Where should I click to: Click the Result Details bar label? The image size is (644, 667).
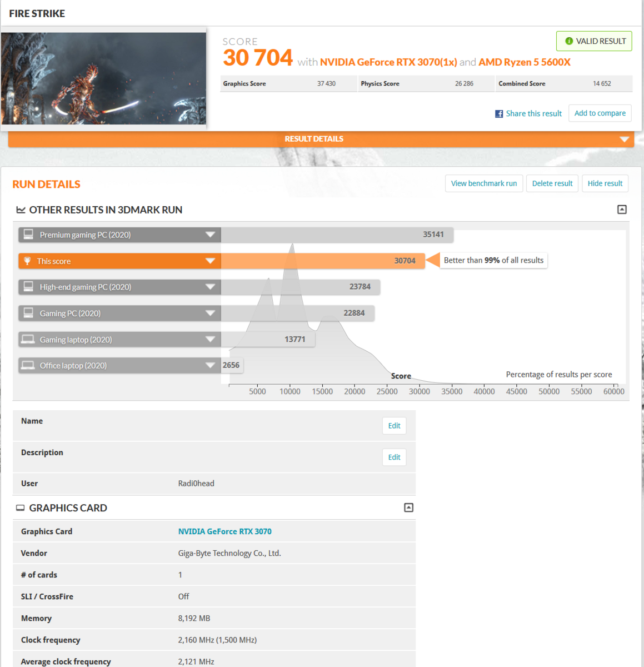(314, 139)
